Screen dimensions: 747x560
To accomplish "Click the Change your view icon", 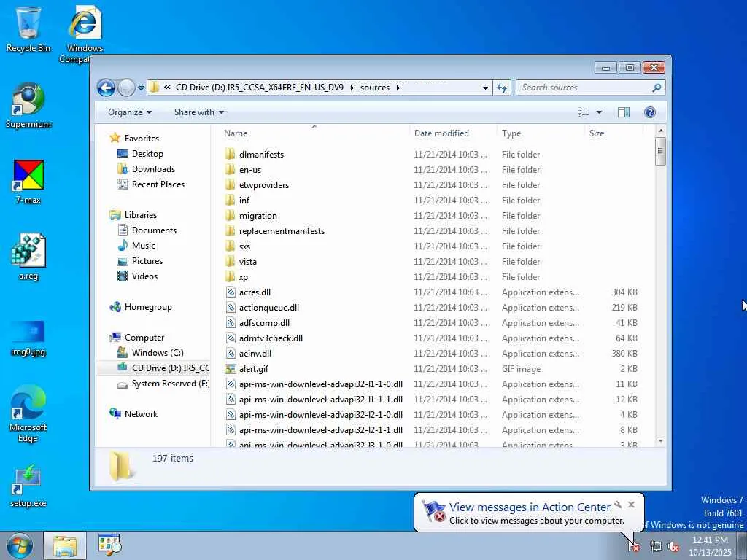I will coord(584,112).
